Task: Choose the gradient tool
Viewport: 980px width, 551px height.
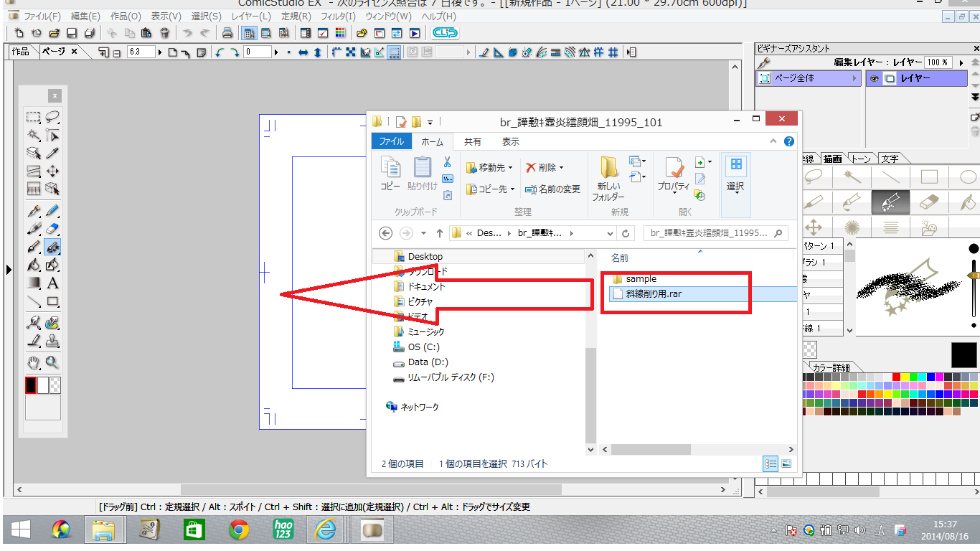Action: (x=34, y=283)
